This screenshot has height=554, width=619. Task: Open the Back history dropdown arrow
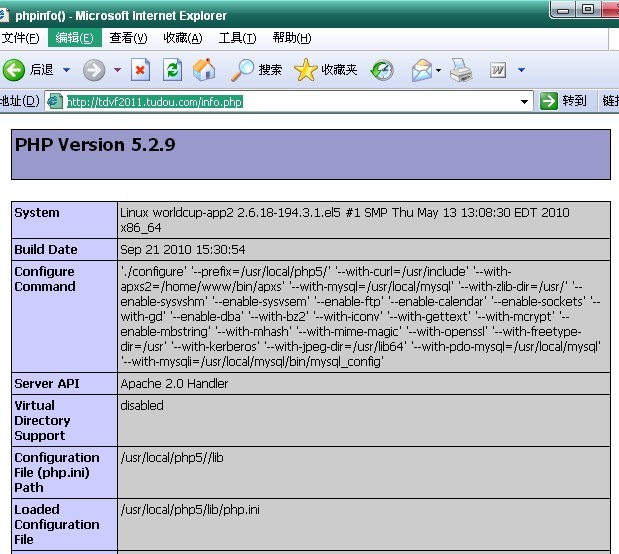pos(66,70)
